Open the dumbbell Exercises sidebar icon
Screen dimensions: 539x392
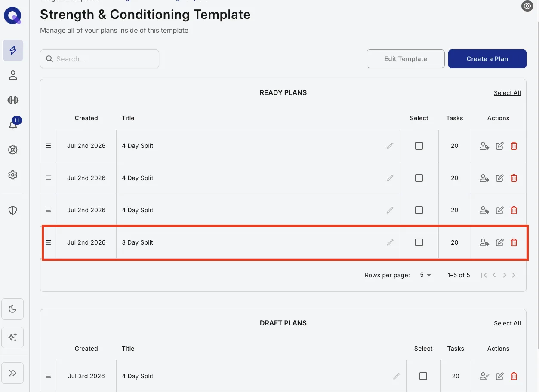(x=13, y=100)
